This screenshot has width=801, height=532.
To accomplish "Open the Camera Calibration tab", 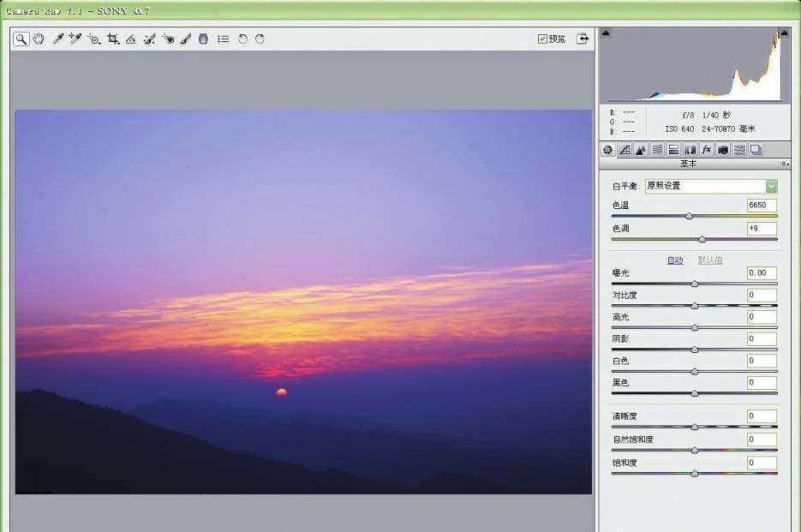I will [x=723, y=150].
